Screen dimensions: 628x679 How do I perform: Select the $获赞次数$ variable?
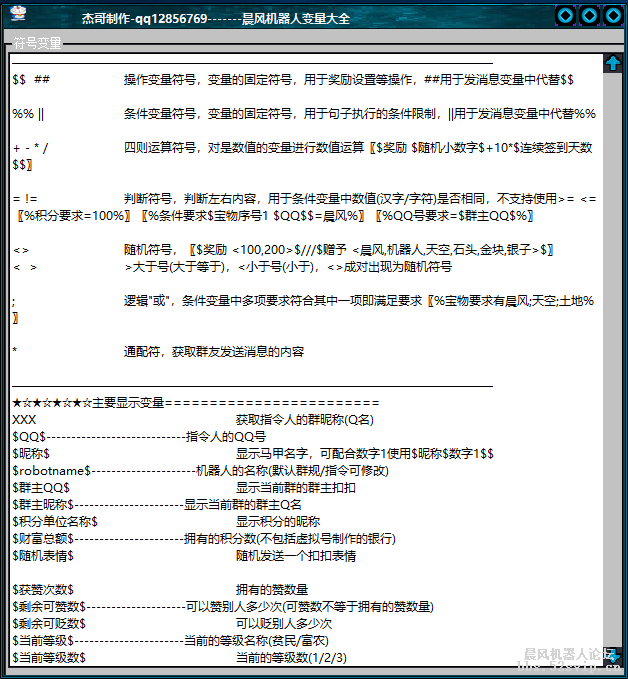(43, 590)
